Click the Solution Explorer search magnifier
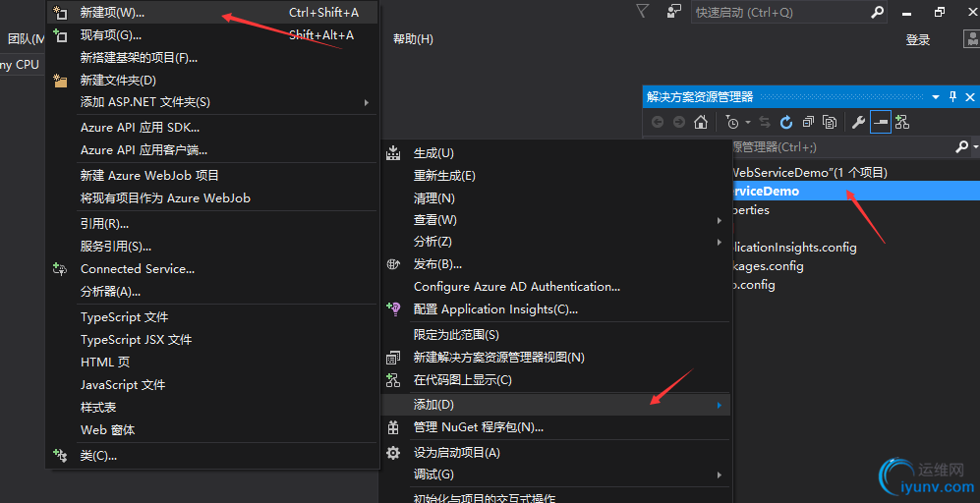980x503 pixels. (962, 146)
